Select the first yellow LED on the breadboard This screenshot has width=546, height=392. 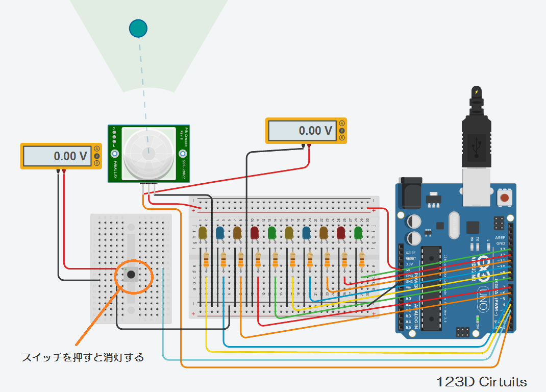pyautogui.click(x=203, y=233)
